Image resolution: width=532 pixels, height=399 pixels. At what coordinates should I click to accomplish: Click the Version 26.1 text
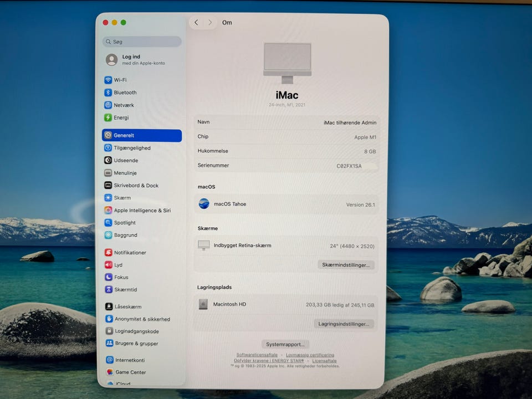click(x=360, y=204)
